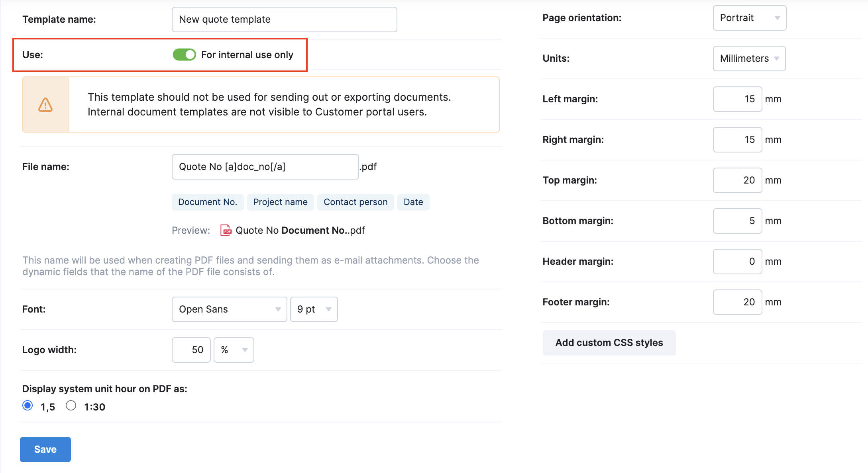The width and height of the screenshot is (868, 473).
Task: Click the Footer margin value field
Action: (x=737, y=302)
